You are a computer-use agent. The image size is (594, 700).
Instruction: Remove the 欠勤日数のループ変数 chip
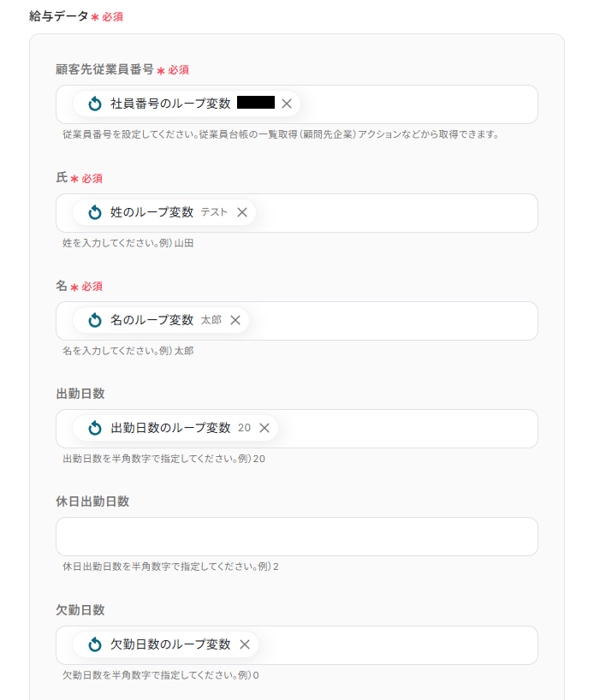coord(245,644)
